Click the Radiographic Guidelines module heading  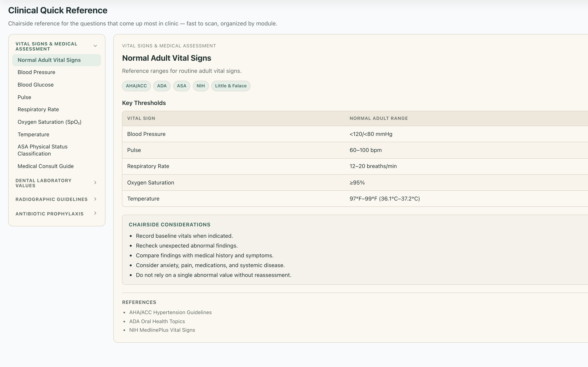(x=52, y=199)
